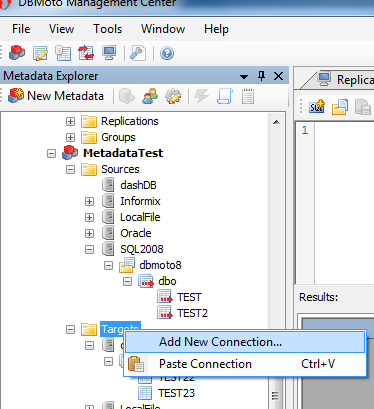
Task: Click the wrench options toolbar icon
Action: (x=138, y=53)
